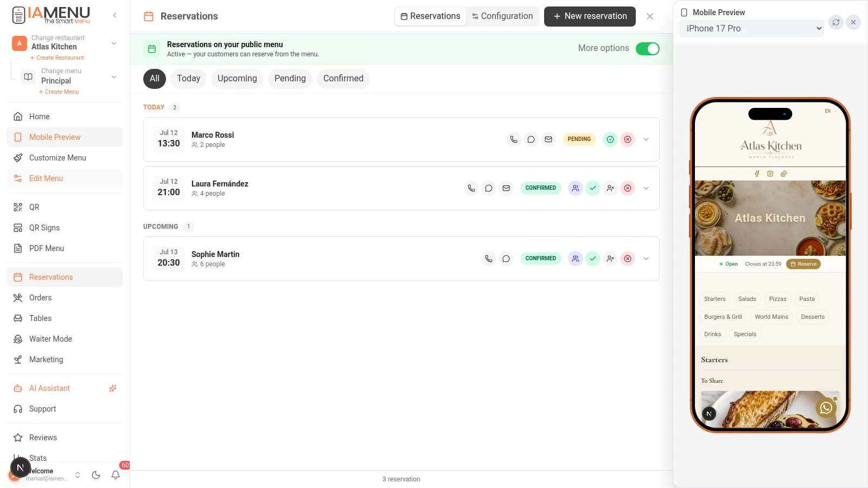Select World Mains category in phone preview
The height and width of the screenshot is (488, 868).
(771, 317)
